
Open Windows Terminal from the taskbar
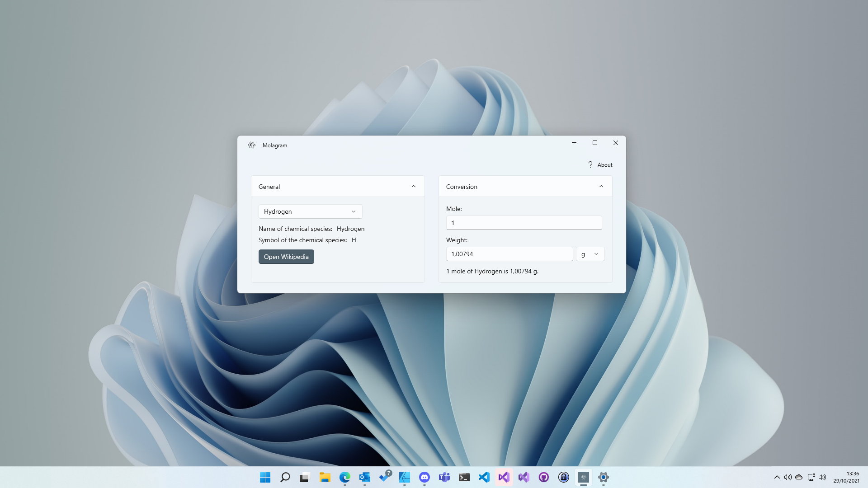click(464, 477)
